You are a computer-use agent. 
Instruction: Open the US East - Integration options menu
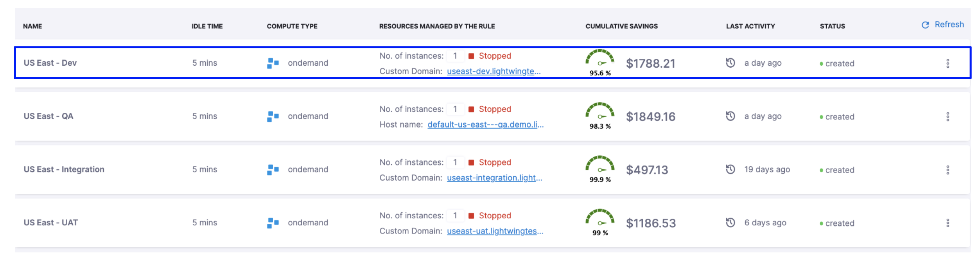coord(948,170)
